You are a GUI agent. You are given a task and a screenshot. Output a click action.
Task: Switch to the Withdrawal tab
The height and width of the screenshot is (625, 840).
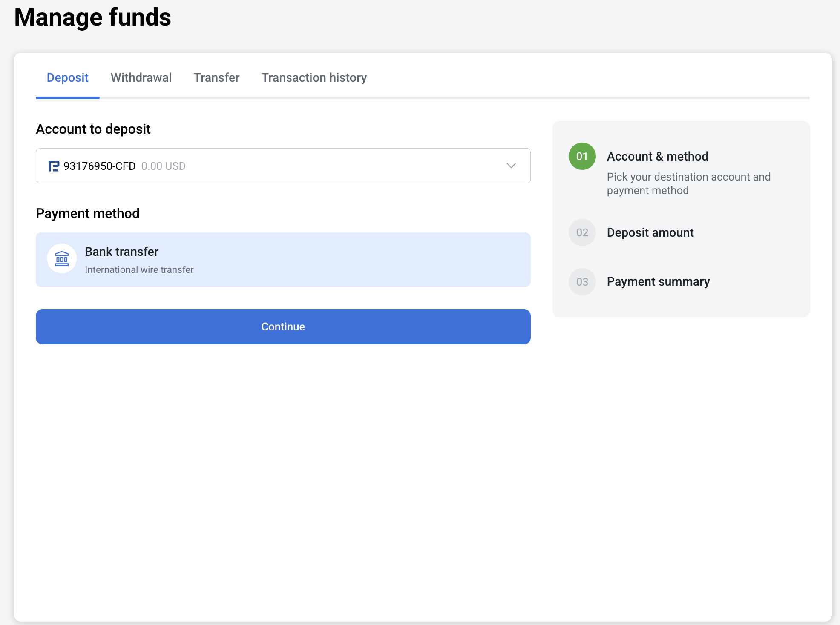point(141,77)
